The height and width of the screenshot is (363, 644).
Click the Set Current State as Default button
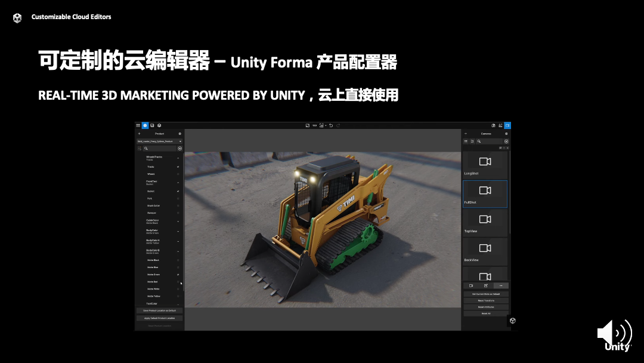(x=486, y=294)
